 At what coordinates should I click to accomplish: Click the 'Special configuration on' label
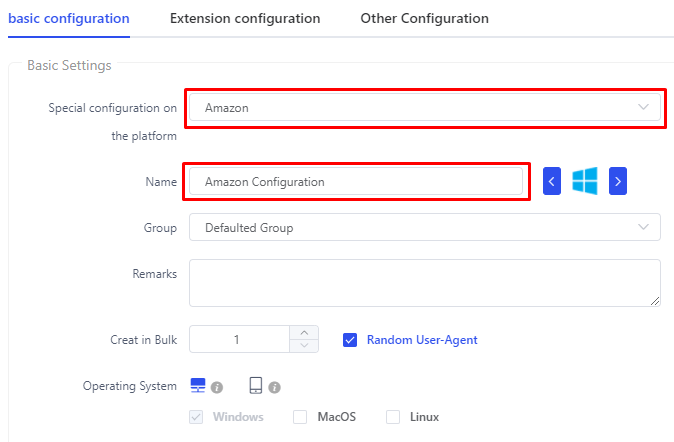tap(113, 108)
